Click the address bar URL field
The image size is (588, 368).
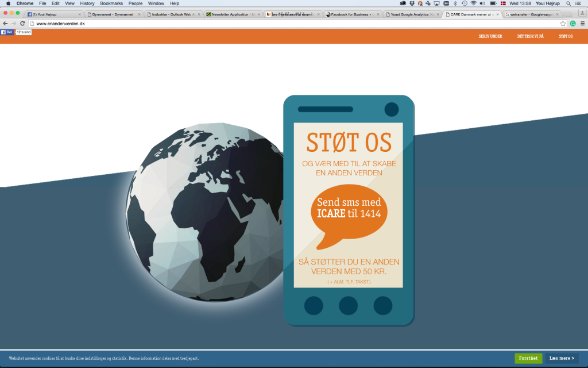[x=287, y=24]
